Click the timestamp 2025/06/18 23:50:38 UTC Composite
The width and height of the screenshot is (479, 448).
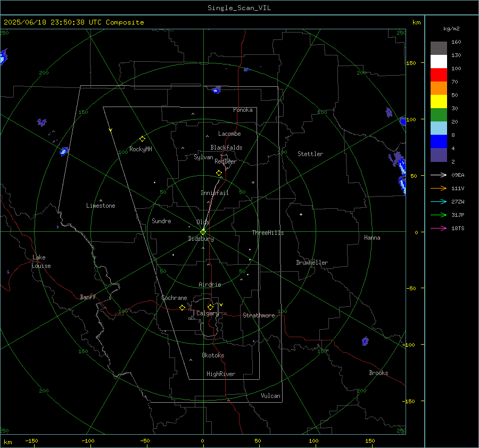tap(73, 22)
